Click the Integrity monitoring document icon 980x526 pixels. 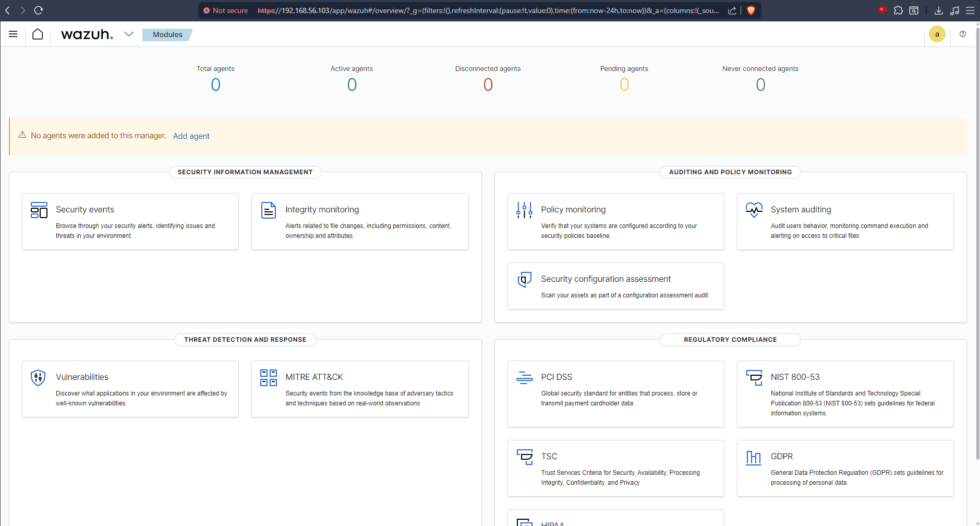pyautogui.click(x=269, y=210)
